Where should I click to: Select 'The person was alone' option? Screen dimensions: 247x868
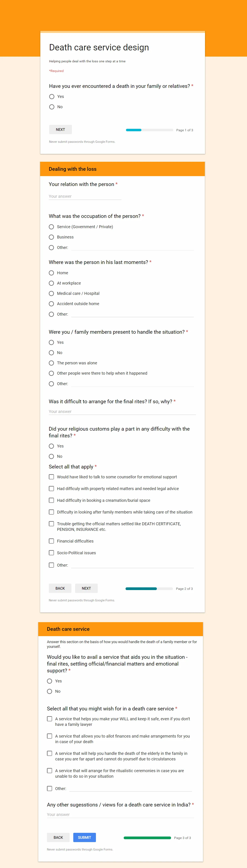point(51,363)
